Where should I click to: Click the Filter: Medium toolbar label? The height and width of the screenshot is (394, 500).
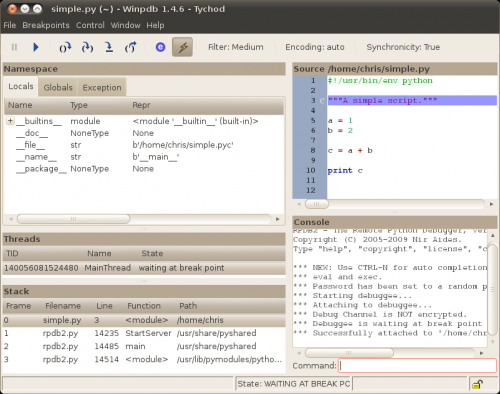click(x=236, y=47)
